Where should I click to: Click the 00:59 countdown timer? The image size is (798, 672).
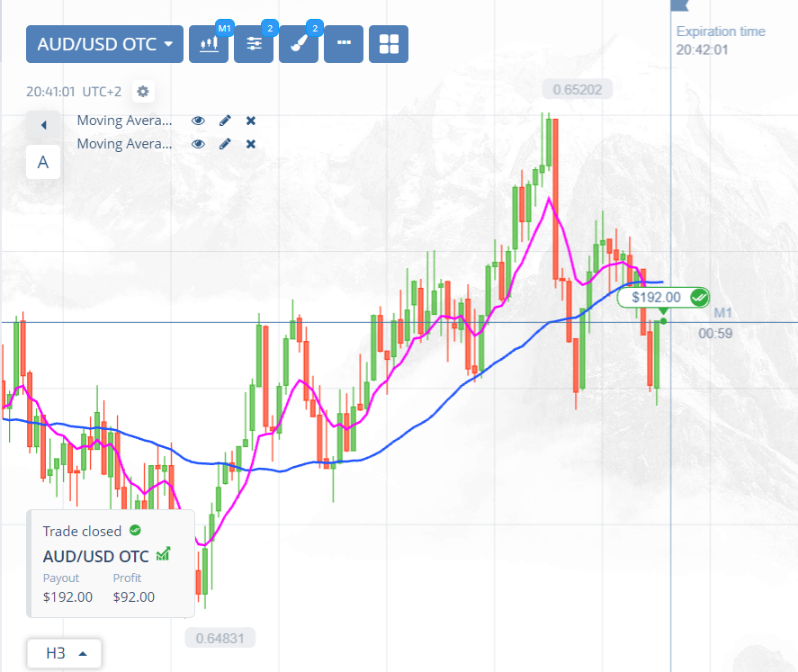(715, 334)
